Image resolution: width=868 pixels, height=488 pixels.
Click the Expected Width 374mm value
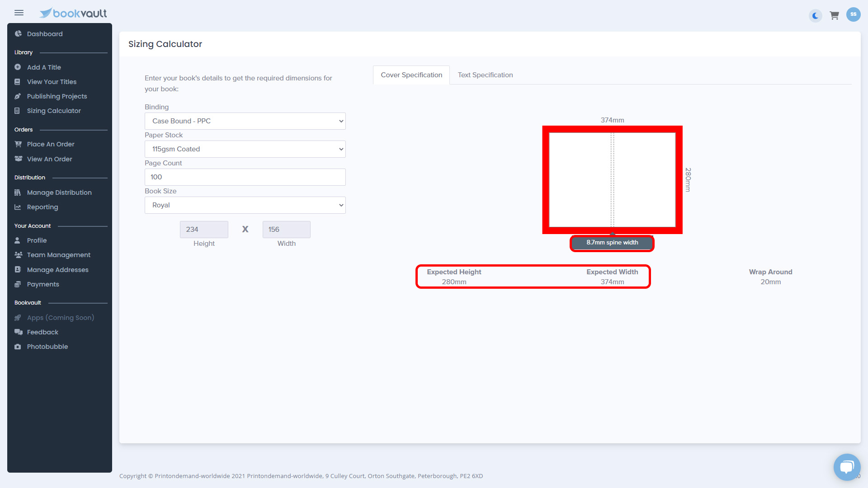coord(612,282)
